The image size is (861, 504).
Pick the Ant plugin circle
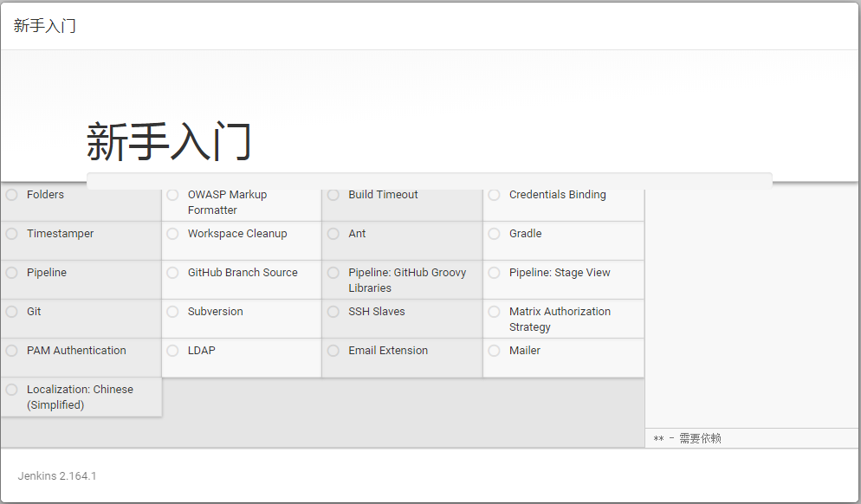click(333, 234)
